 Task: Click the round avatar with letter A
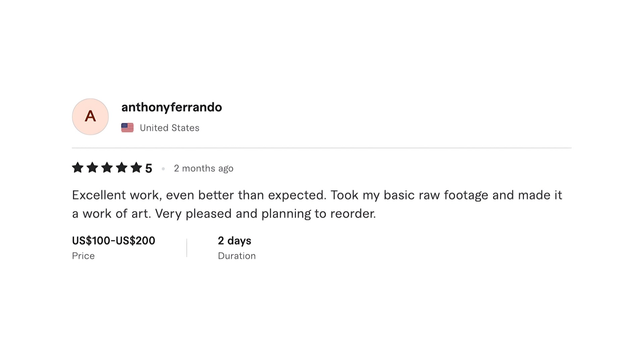90,117
